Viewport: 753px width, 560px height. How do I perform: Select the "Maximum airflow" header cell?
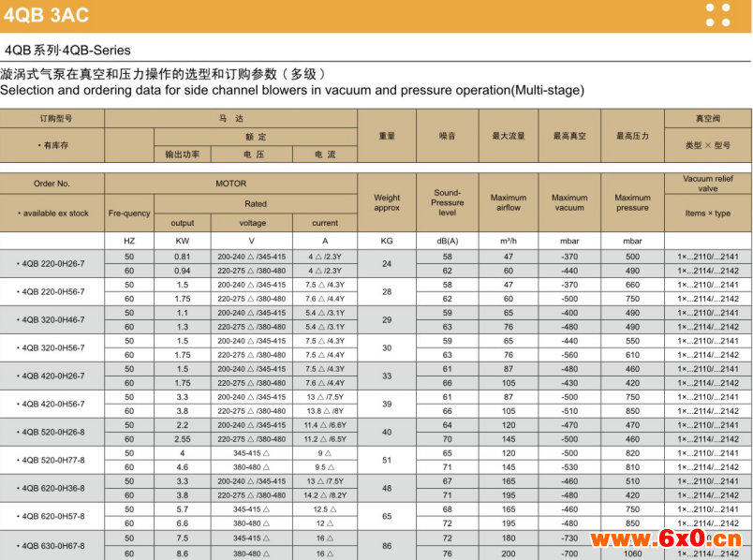(x=509, y=202)
